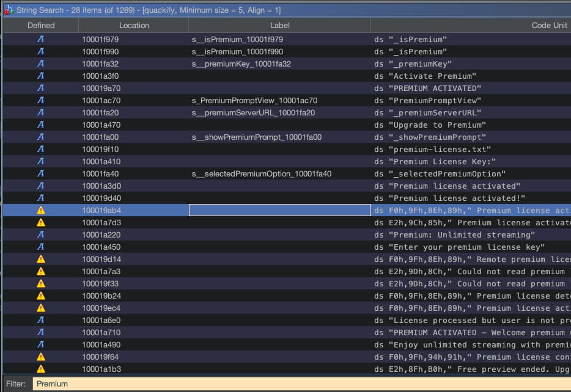Click the warning icon for row 100019f64
This screenshot has width=571, height=392.
[41, 357]
